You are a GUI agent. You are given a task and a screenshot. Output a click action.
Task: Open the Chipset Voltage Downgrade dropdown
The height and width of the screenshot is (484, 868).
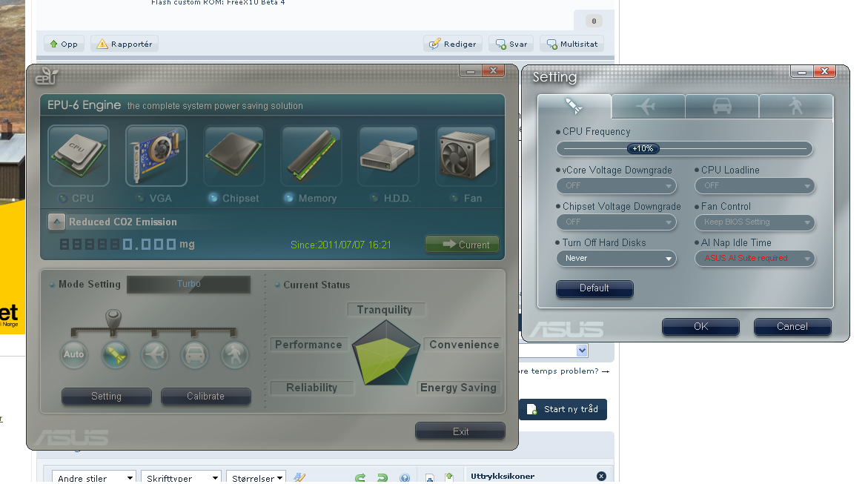pyautogui.click(x=616, y=222)
